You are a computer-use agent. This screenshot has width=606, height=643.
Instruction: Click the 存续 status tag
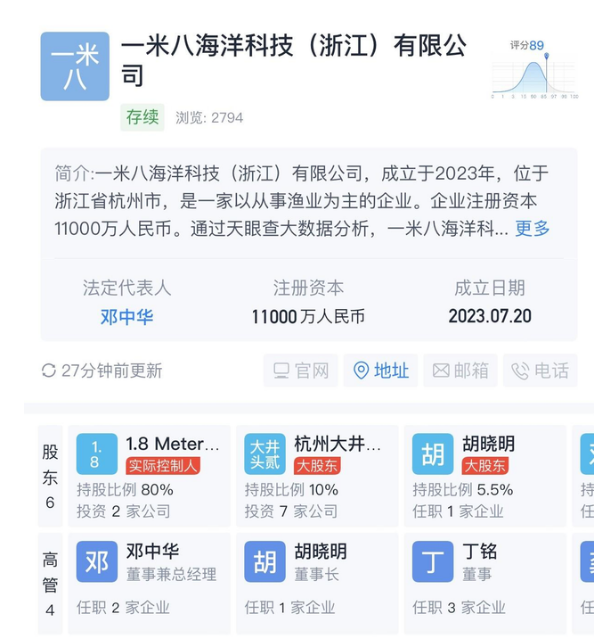[x=142, y=118]
